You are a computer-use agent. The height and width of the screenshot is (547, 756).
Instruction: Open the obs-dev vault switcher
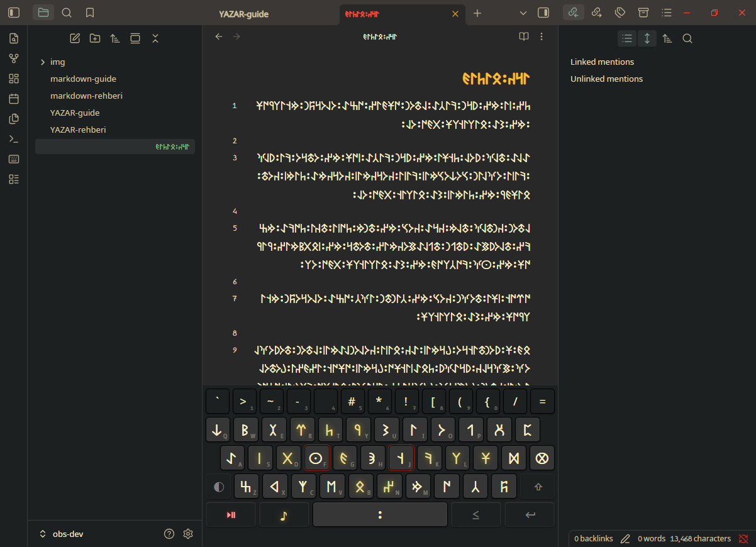coord(60,534)
